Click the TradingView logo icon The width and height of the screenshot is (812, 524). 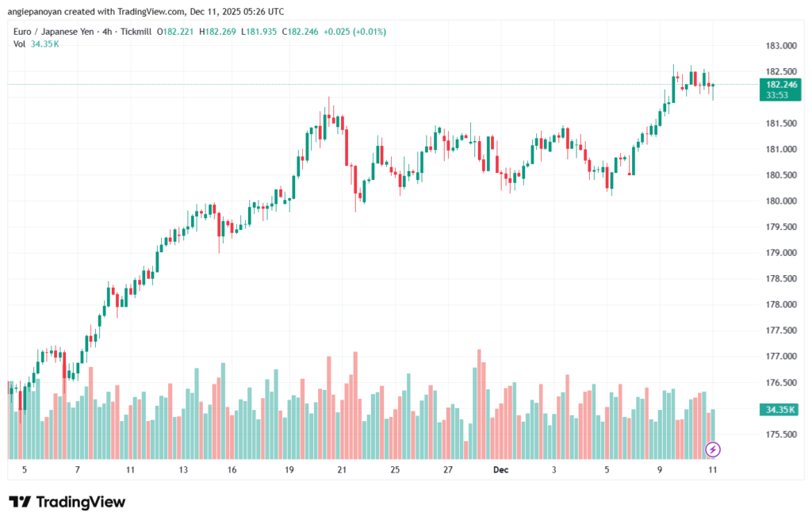click(x=20, y=502)
